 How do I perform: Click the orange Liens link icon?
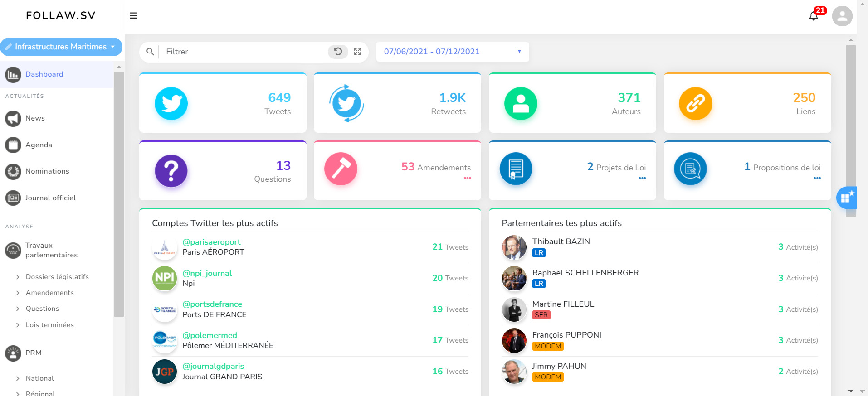coord(695,103)
